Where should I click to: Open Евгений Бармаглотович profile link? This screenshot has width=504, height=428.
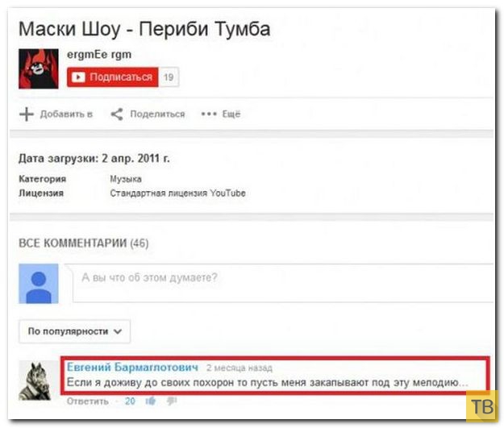tap(132, 367)
